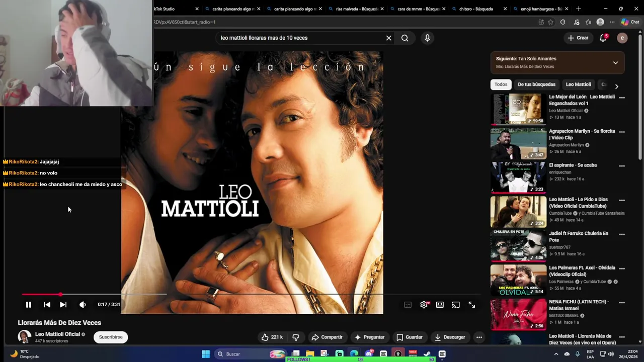Toggle theater mode view

(440, 305)
